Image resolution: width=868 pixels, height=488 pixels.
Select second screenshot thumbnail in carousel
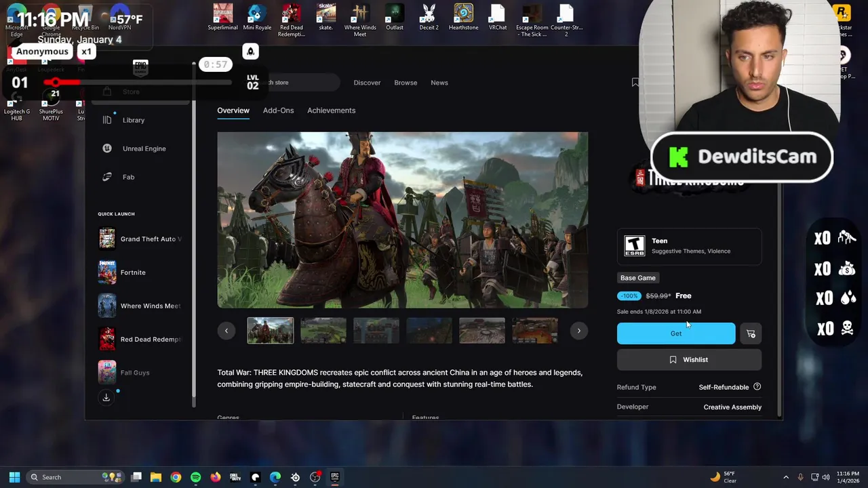[x=323, y=331]
